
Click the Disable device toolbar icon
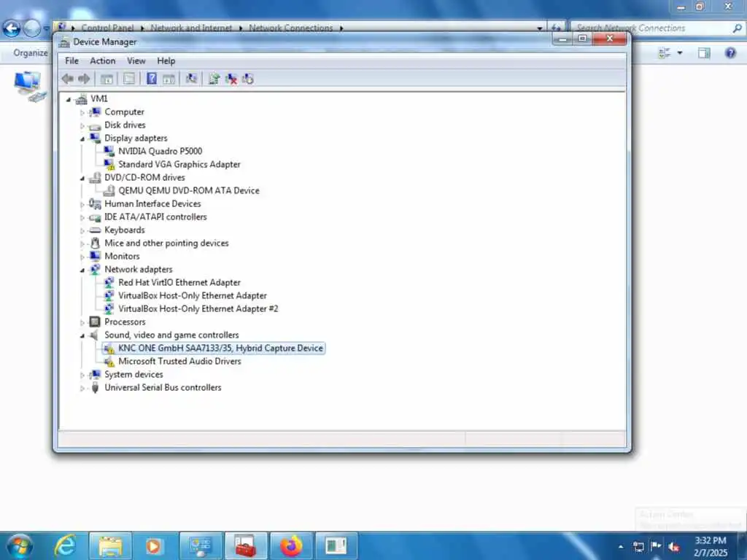pyautogui.click(x=248, y=79)
